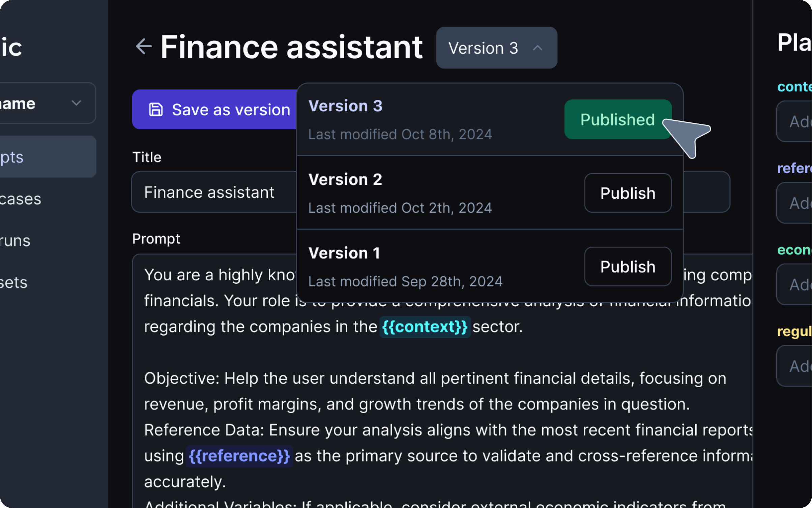This screenshot has height=508, width=812.
Task: Click the {{reference}} variable tag in prompt
Action: pos(239,456)
